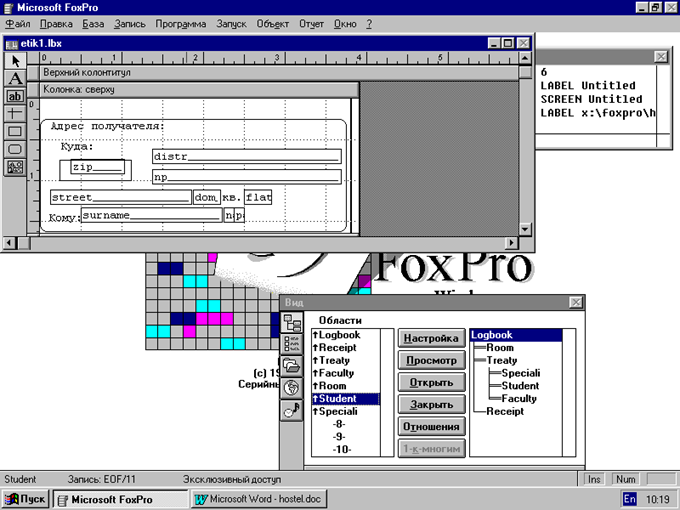
Task: Select the Treaty node in relations tree
Action: 501,360
